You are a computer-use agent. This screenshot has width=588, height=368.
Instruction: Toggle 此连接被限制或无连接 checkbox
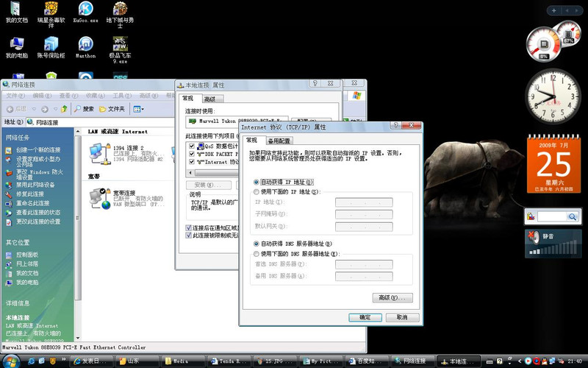[189, 235]
